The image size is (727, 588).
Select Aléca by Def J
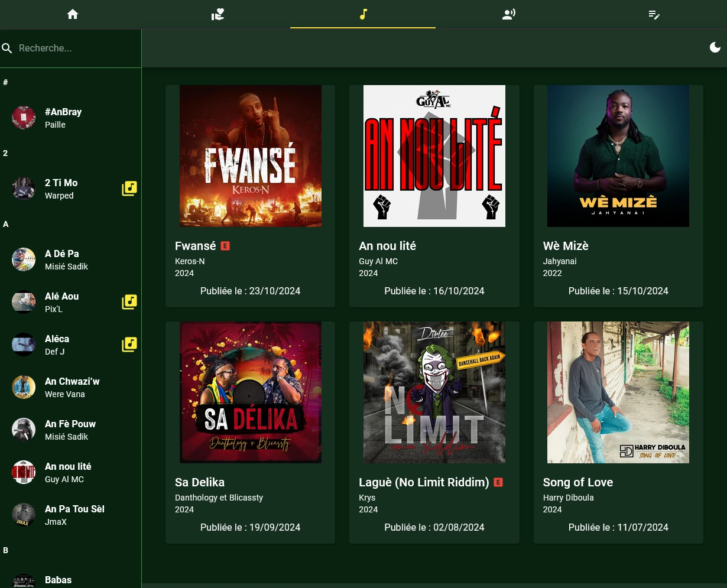click(x=70, y=345)
